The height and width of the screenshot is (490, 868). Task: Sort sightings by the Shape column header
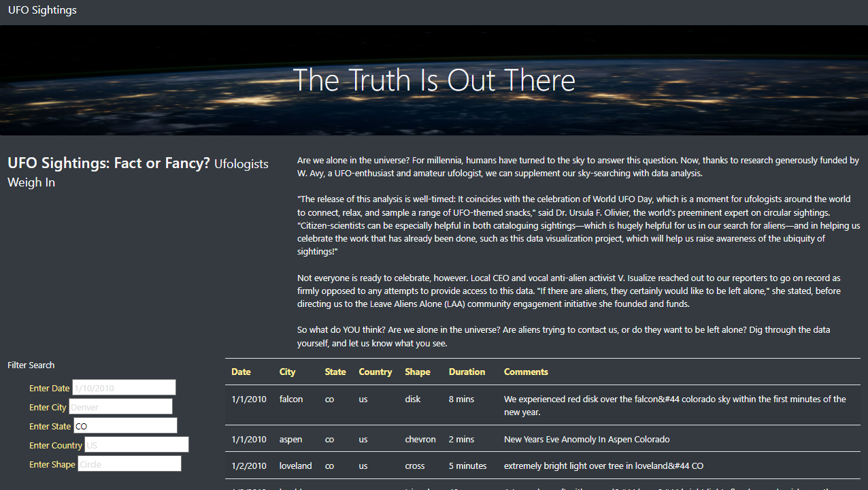click(417, 372)
